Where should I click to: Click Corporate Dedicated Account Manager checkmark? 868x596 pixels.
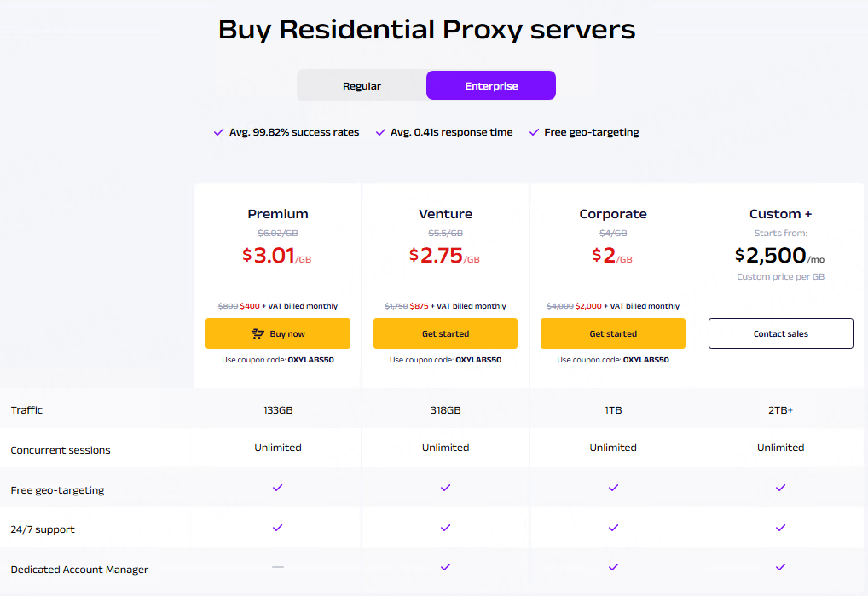coord(613,567)
